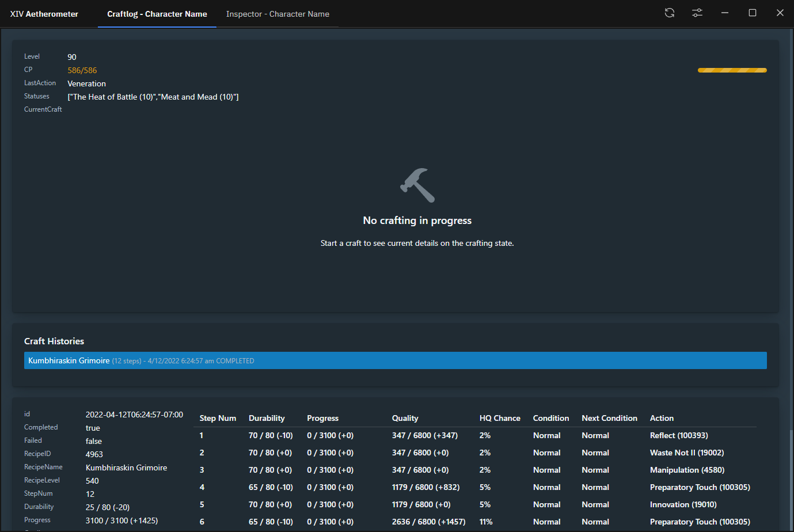This screenshot has height=532, width=794.
Task: Click the refresh icon in the title bar
Action: [669, 12]
